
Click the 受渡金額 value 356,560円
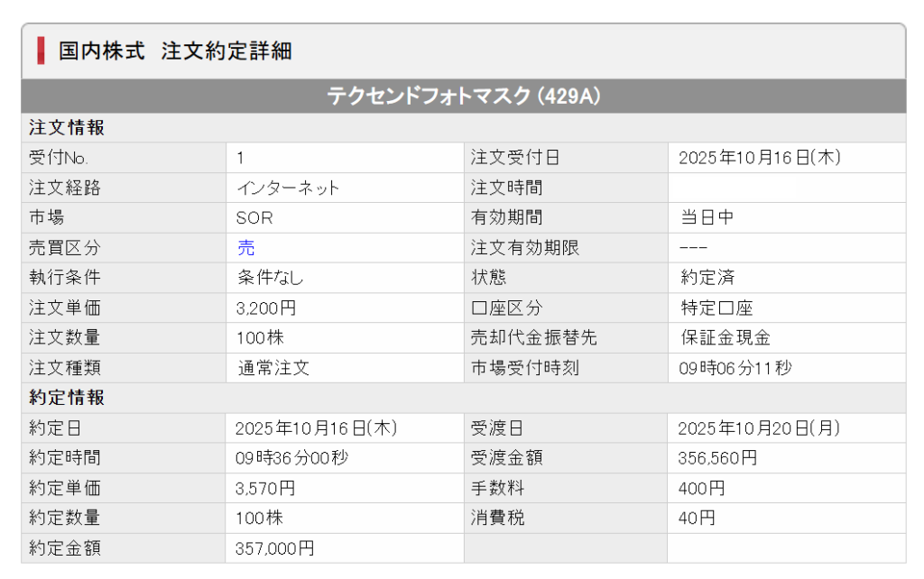pos(717,458)
